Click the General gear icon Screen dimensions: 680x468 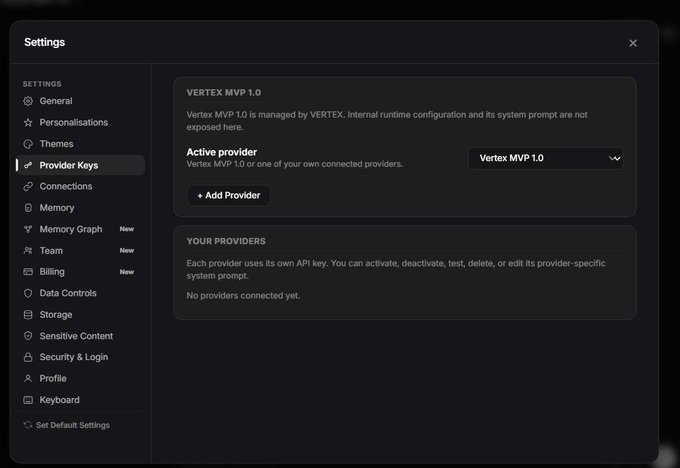(x=28, y=101)
